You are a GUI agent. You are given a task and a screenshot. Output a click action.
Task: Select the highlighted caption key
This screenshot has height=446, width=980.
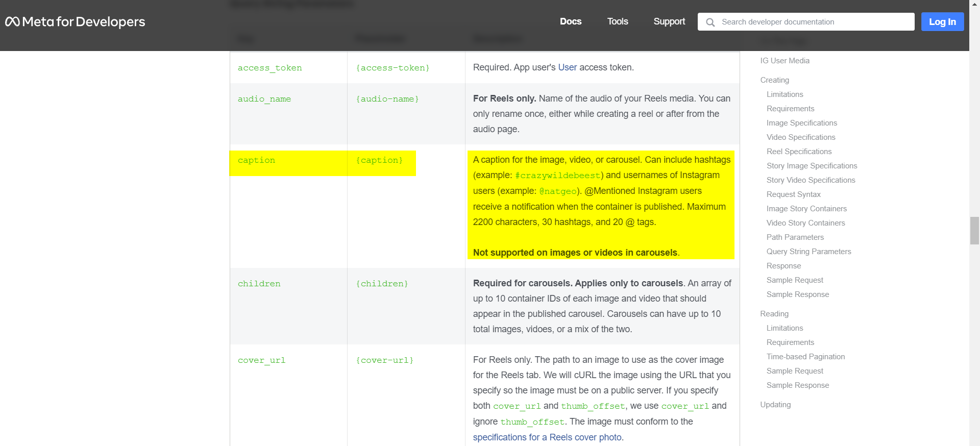point(256,160)
